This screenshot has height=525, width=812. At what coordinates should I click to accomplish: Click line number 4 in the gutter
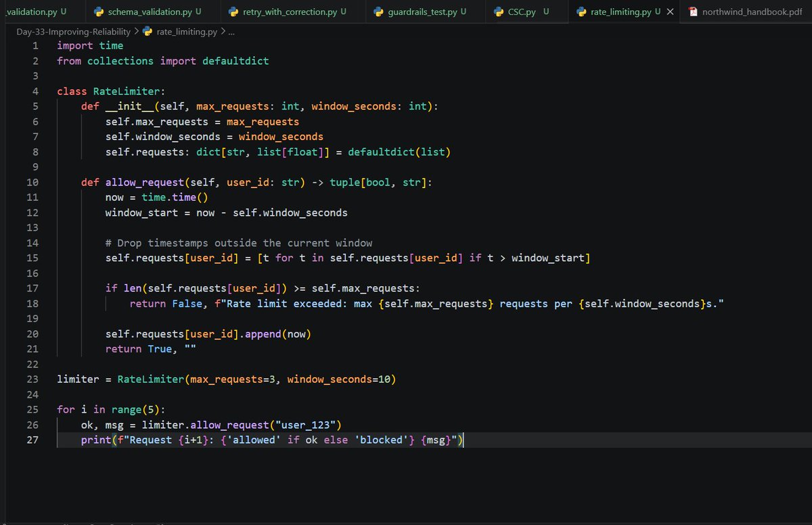tap(35, 91)
